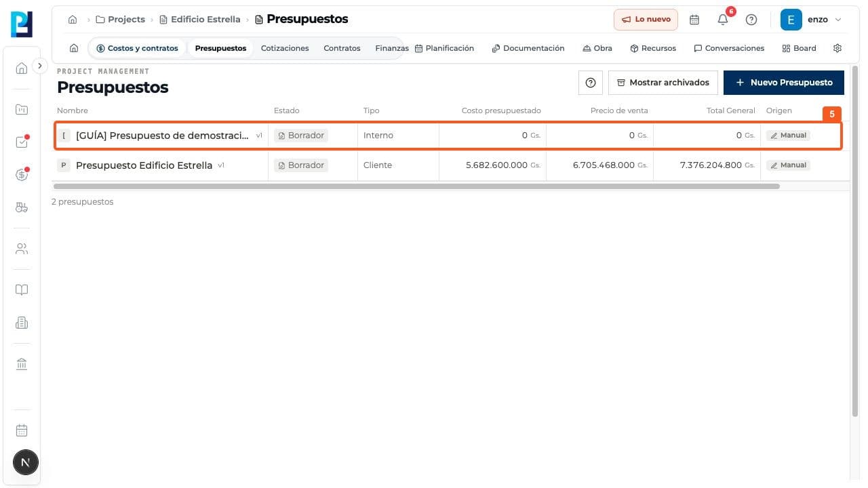The image size is (868, 488).
Task: Navigate to Projects in the breadcrumb
Action: (x=120, y=20)
